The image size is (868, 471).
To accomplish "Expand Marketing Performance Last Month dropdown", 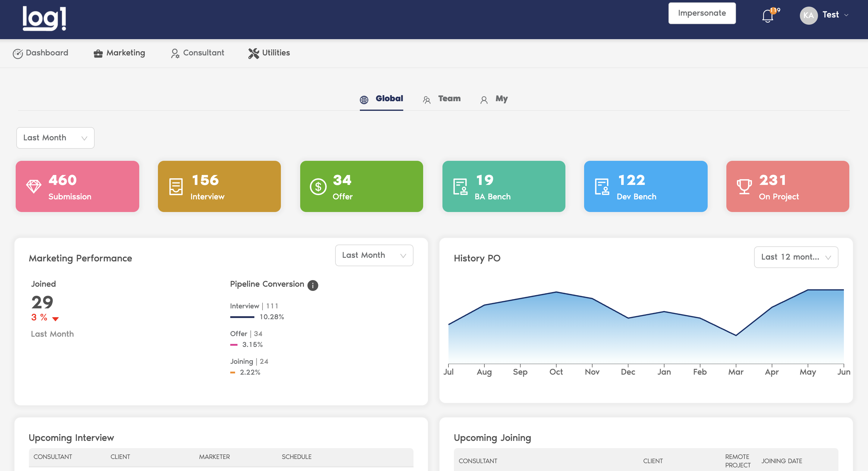I will [x=374, y=255].
